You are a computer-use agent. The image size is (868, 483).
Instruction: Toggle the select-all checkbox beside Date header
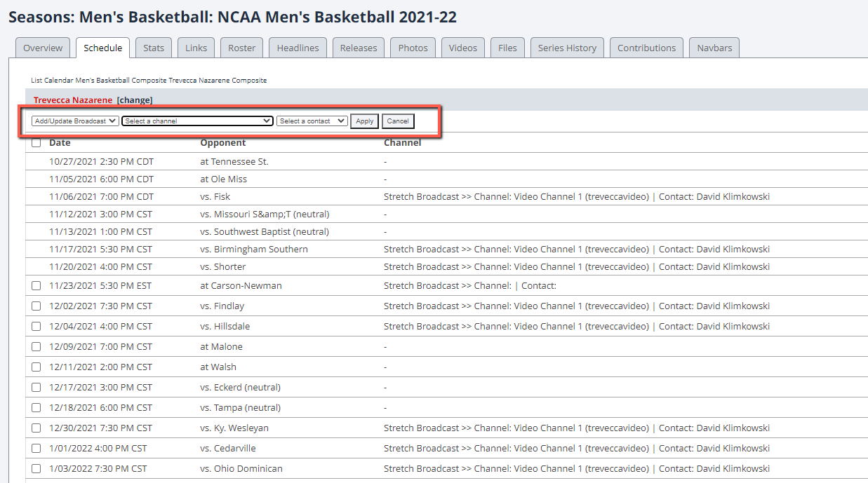click(36, 143)
